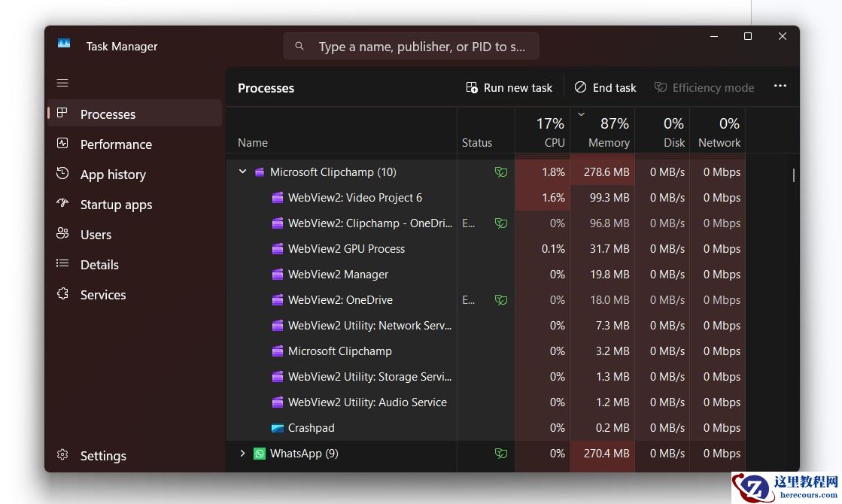Click the Microsoft Clipchamp group icon

coord(260,172)
